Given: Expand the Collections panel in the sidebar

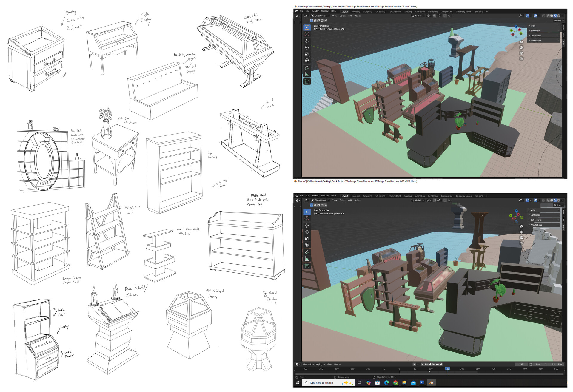Looking at the screenshot, I should click(536, 35).
